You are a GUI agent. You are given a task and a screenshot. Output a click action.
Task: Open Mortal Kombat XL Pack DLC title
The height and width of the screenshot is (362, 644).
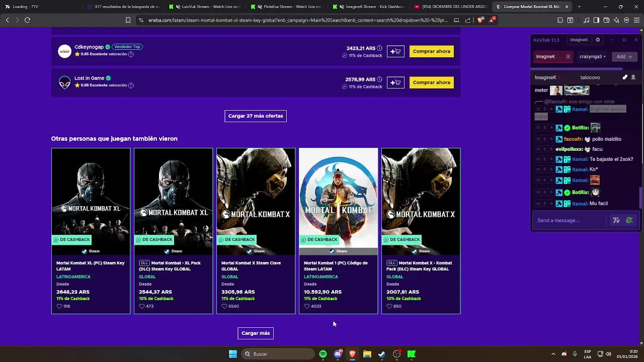(x=170, y=266)
